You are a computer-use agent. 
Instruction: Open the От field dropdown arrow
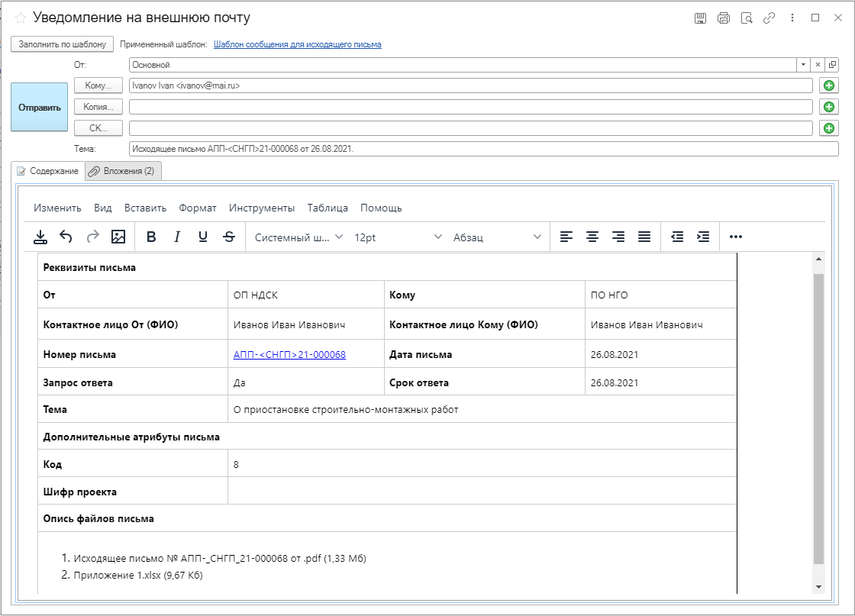point(803,65)
